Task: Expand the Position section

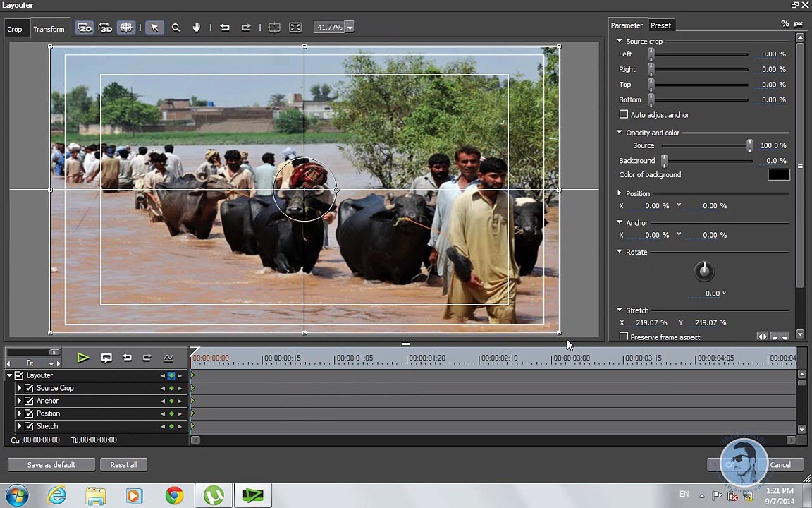Action: [620, 193]
